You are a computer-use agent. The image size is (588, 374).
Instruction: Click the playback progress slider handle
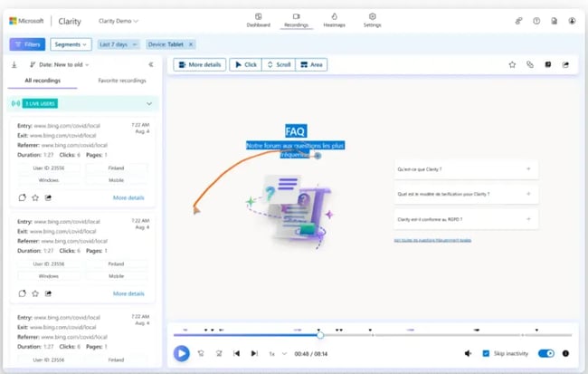pos(320,335)
